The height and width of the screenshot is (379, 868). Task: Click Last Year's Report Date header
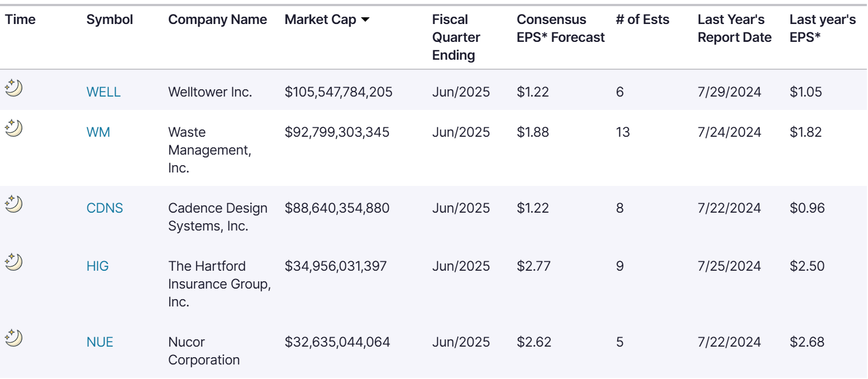pos(734,28)
